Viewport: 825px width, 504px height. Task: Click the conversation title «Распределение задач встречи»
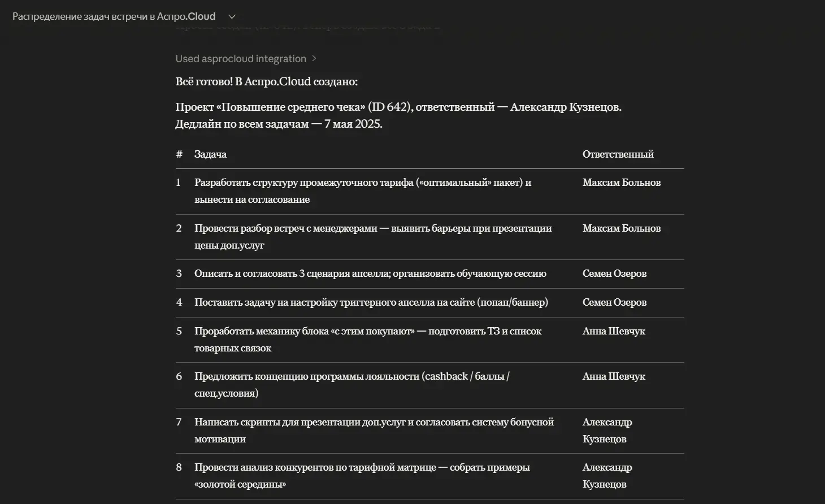pyautogui.click(x=114, y=17)
